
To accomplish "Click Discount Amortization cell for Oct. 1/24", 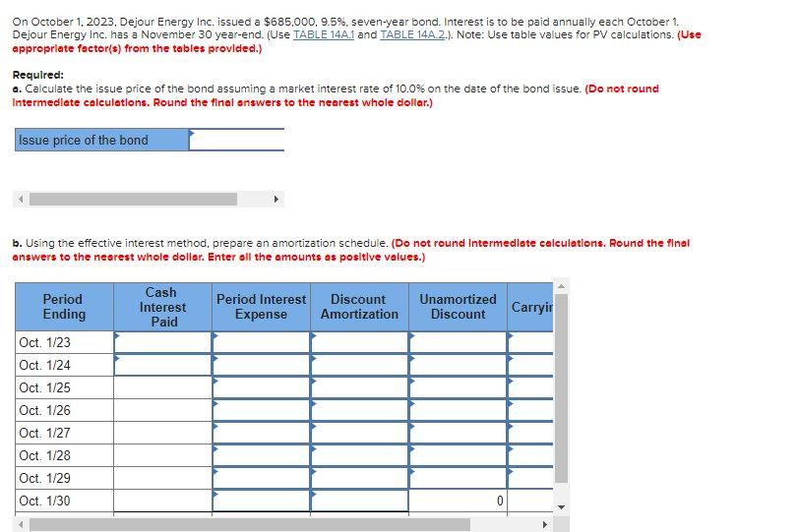I will [x=359, y=365].
